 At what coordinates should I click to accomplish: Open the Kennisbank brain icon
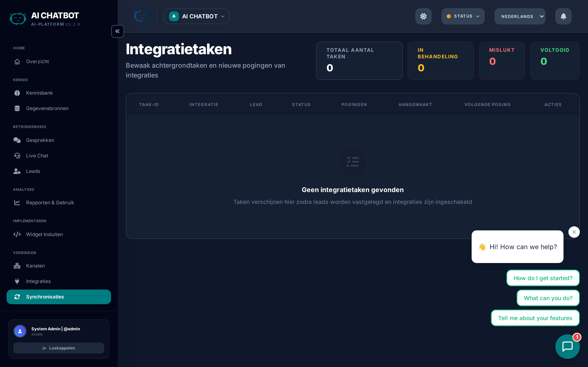click(17, 93)
